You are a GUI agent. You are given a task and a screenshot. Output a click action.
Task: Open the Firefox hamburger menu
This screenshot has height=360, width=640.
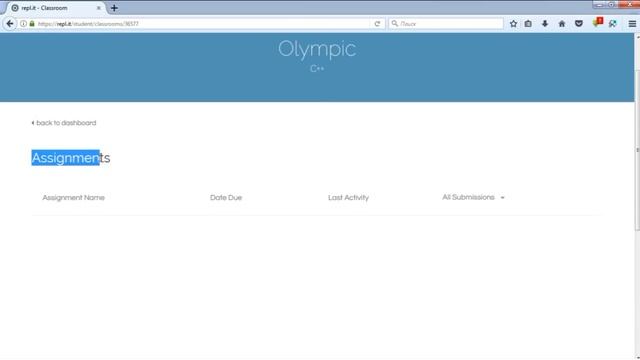pos(632,24)
